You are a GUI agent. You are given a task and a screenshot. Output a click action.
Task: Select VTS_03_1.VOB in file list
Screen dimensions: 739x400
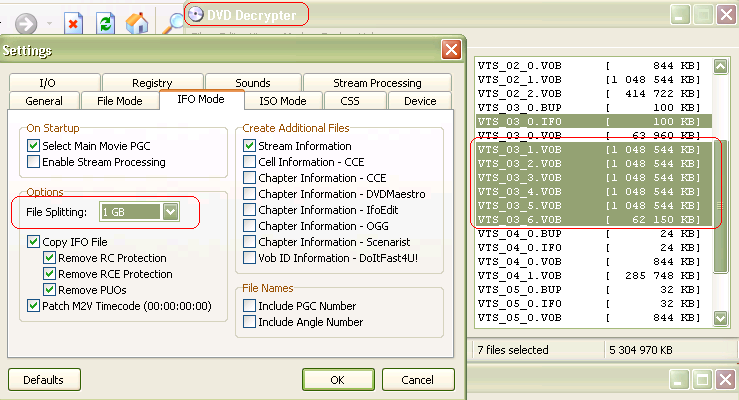(593, 150)
